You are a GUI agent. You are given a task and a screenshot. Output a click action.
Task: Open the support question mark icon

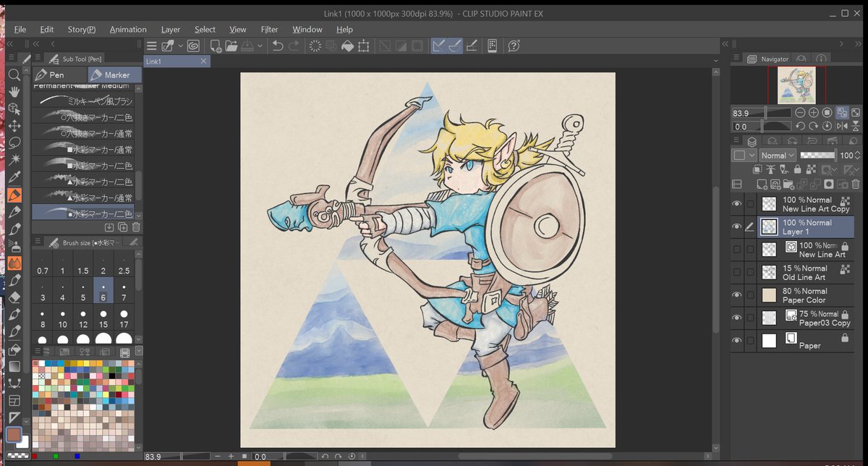click(514, 46)
